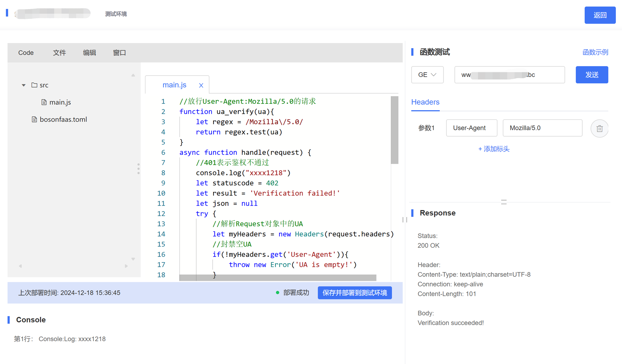
Task: Click the bosonfaas.toml file icon
Action: (x=34, y=119)
